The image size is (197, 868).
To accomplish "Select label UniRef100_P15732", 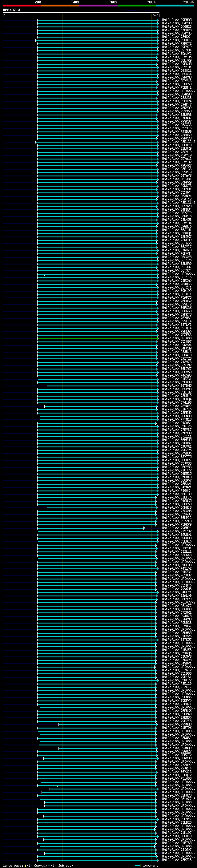I will tap(177, 531).
